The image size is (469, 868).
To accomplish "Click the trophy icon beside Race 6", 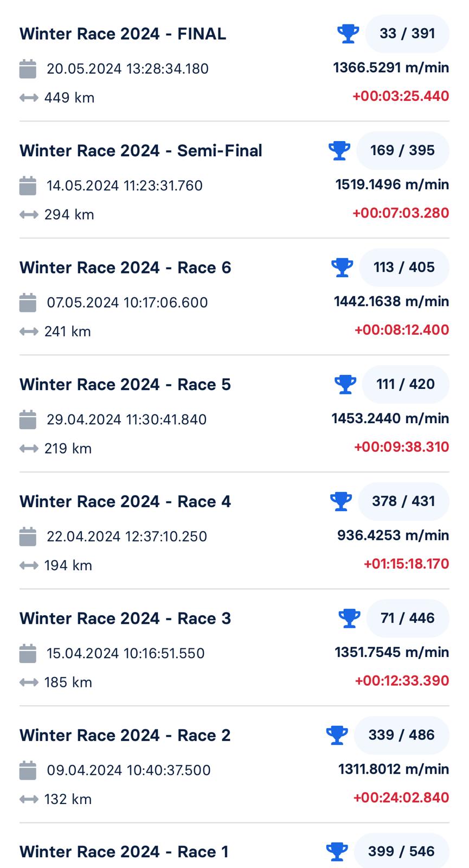I will pos(342,267).
